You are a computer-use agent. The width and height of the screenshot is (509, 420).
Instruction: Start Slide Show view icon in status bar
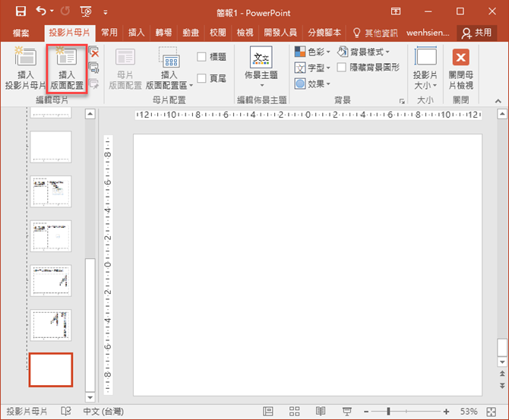pos(347,412)
